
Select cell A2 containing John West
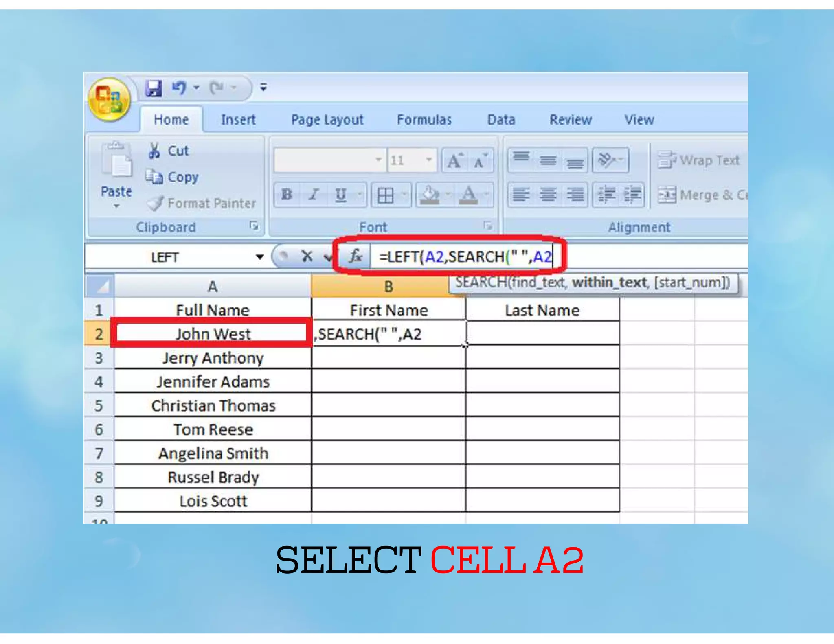coord(212,334)
